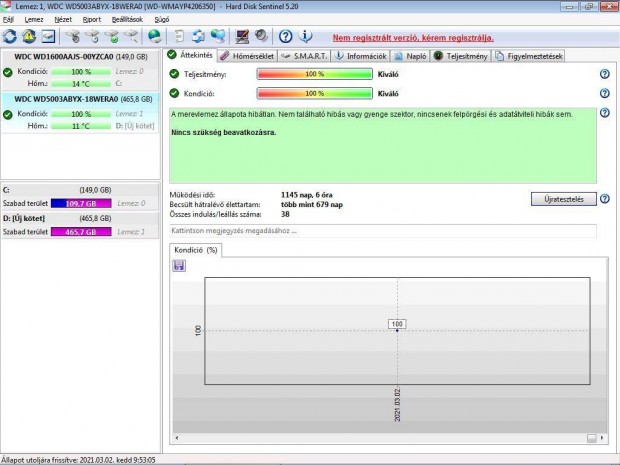This screenshot has height=465, width=620.
Task: Click the green check icon of WD5003ABYX disk
Action: point(8,115)
